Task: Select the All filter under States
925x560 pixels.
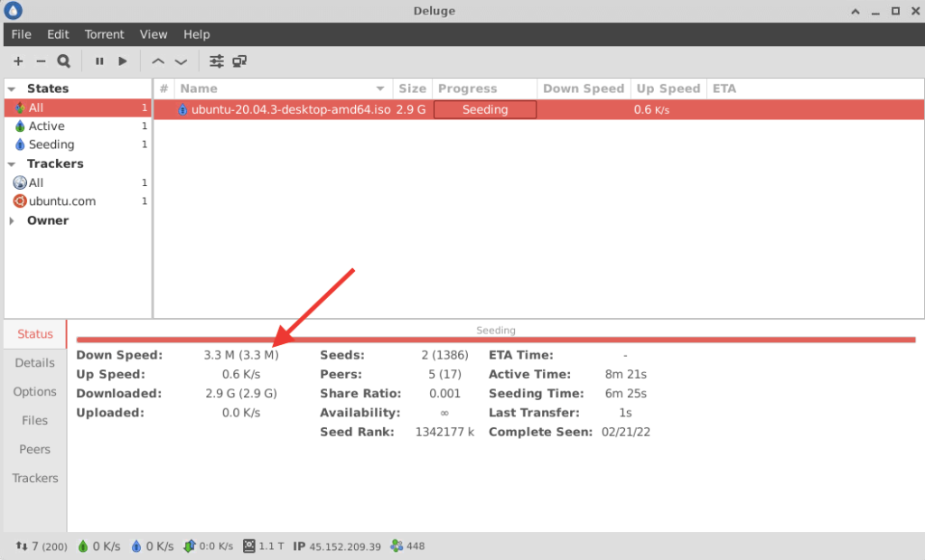Action: 78,107
